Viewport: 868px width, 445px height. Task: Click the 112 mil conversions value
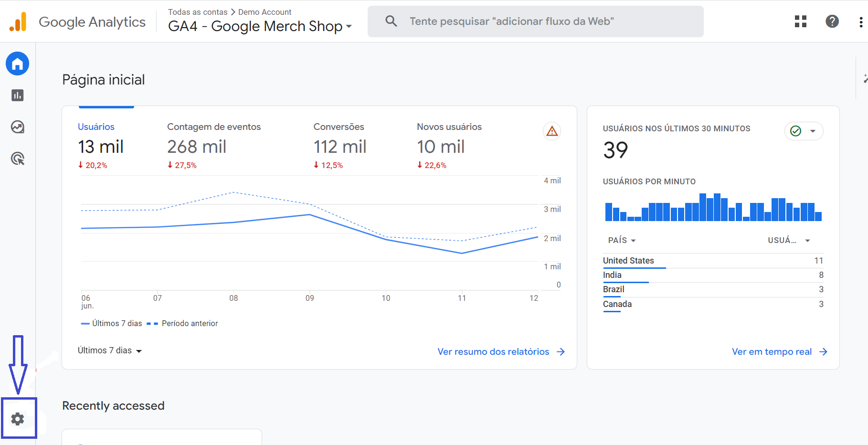click(340, 147)
